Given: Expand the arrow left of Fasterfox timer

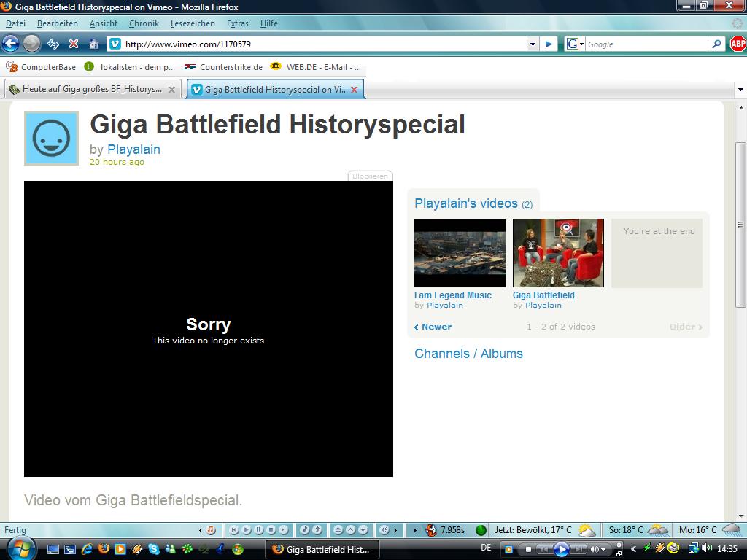Looking at the screenshot, I should coord(415,530).
